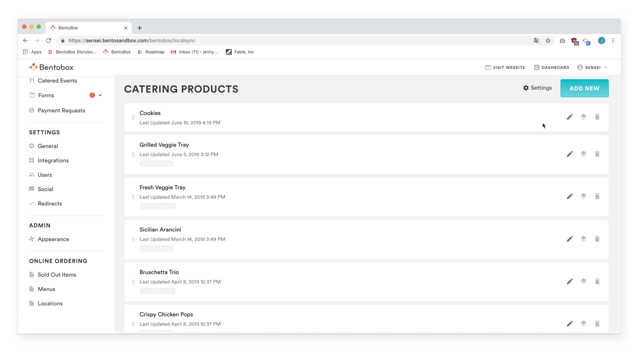Open the VISIT WEBSITE link
This screenshot has height=358, width=644.
coord(505,68)
